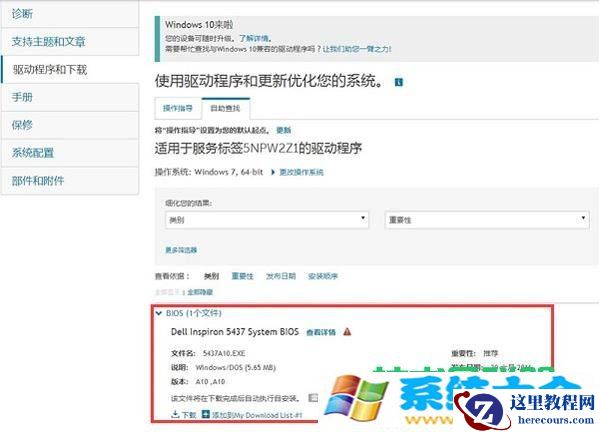The width and height of the screenshot is (600, 432).
Task: Click the 查看详情 link for System BIOS
Action: (321, 332)
